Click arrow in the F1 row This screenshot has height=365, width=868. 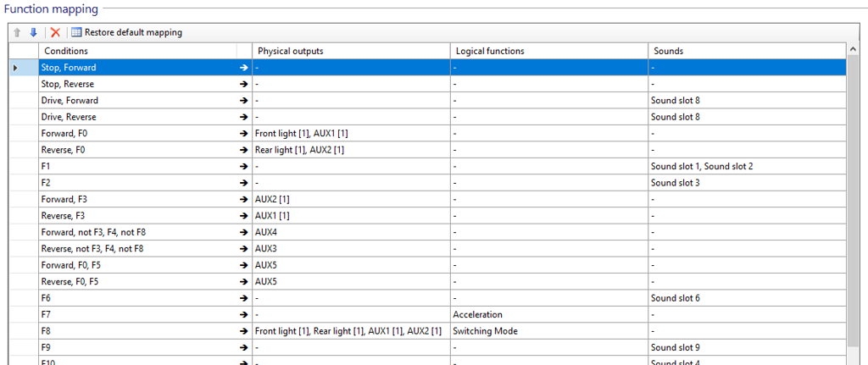(x=243, y=167)
